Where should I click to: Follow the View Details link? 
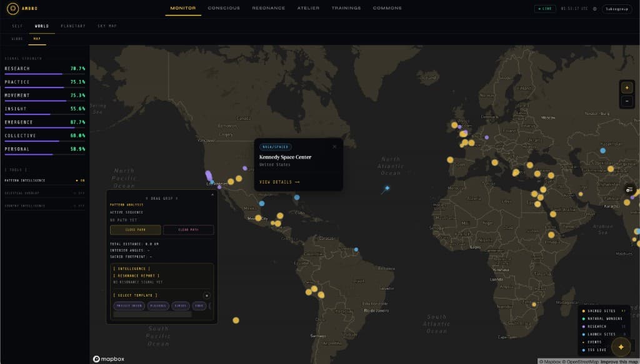[x=279, y=182]
